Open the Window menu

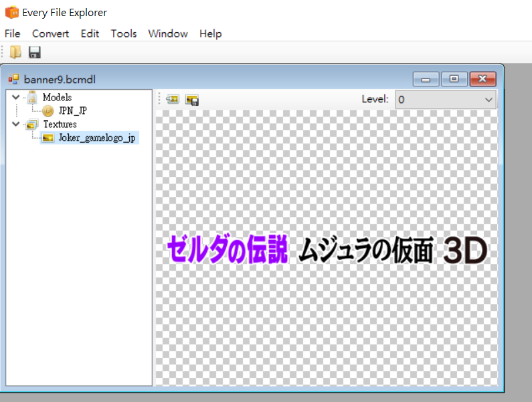pyautogui.click(x=168, y=33)
